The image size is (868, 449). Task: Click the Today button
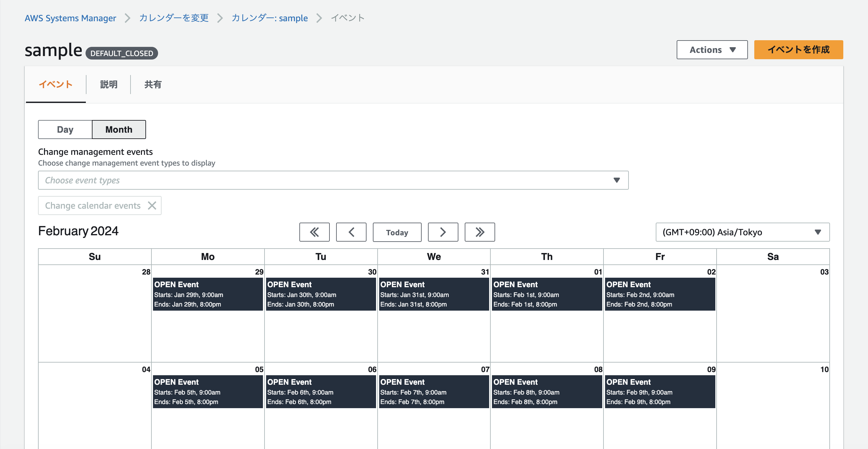pyautogui.click(x=397, y=232)
